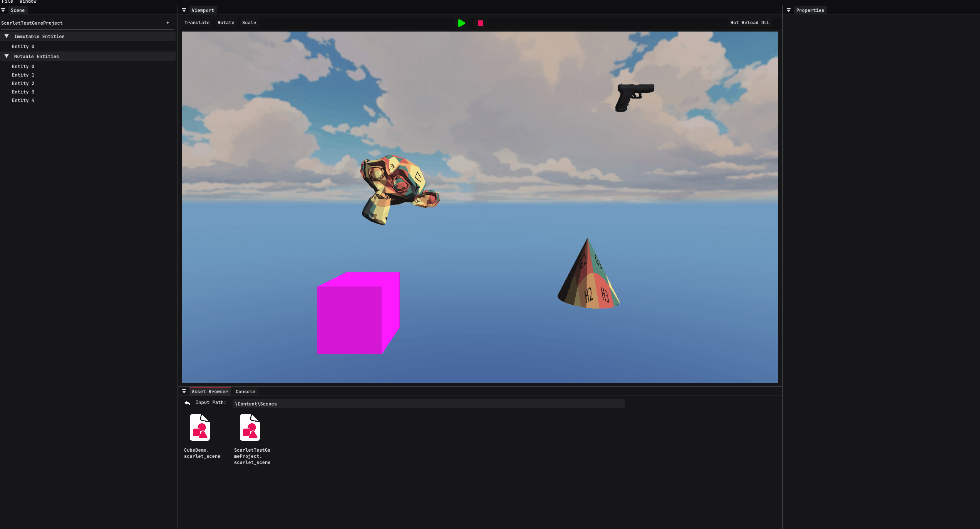Open the Viewport panel dropdown triangle
Viewport: 980px width, 529px height.
[x=184, y=10]
